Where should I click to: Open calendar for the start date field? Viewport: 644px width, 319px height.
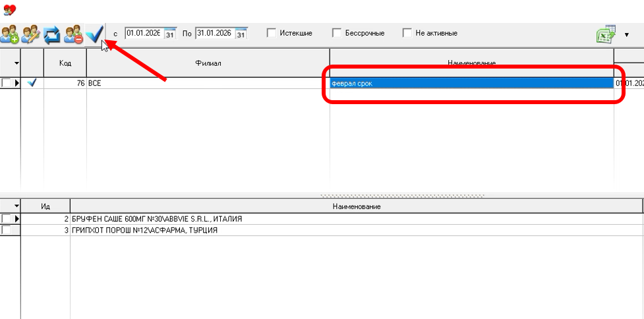click(x=171, y=34)
